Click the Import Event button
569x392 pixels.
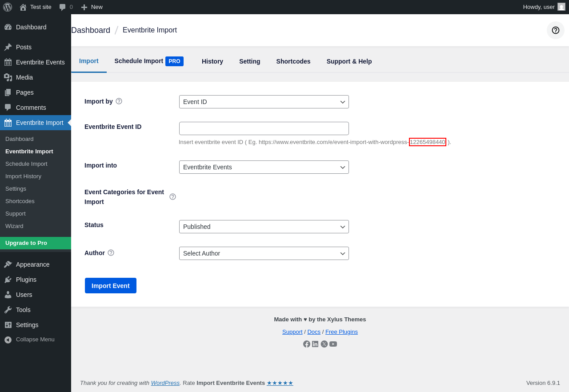pos(111,285)
